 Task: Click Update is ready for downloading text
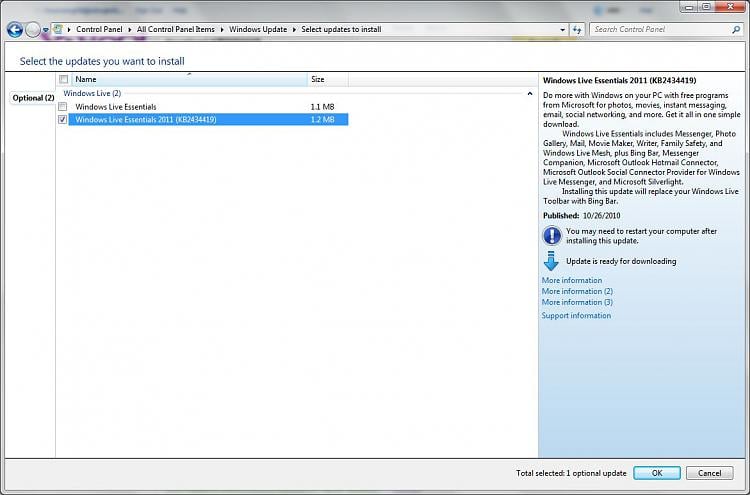(x=621, y=261)
